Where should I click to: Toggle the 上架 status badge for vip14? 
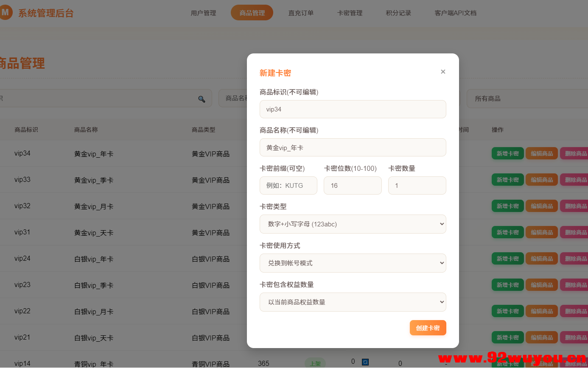[x=315, y=363]
